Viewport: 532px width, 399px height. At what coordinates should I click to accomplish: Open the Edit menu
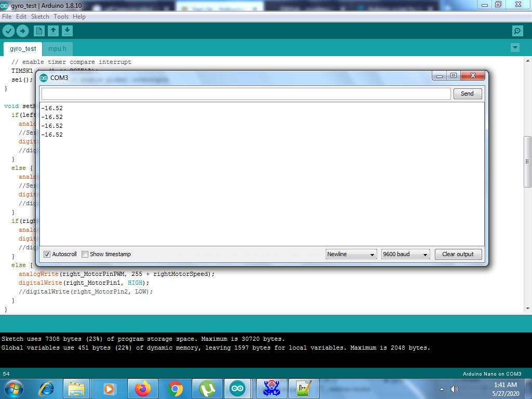(21, 17)
